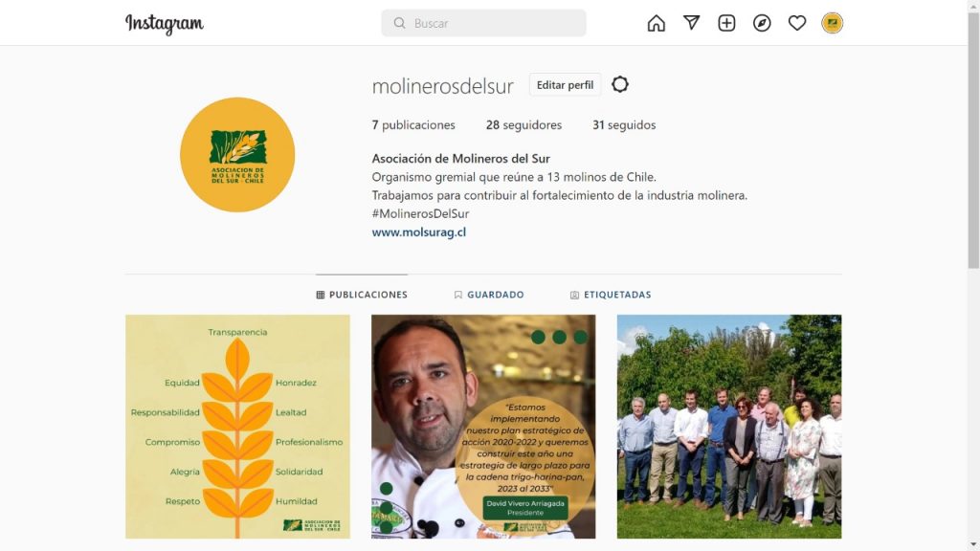Open the David Vivero quote post

click(x=483, y=427)
